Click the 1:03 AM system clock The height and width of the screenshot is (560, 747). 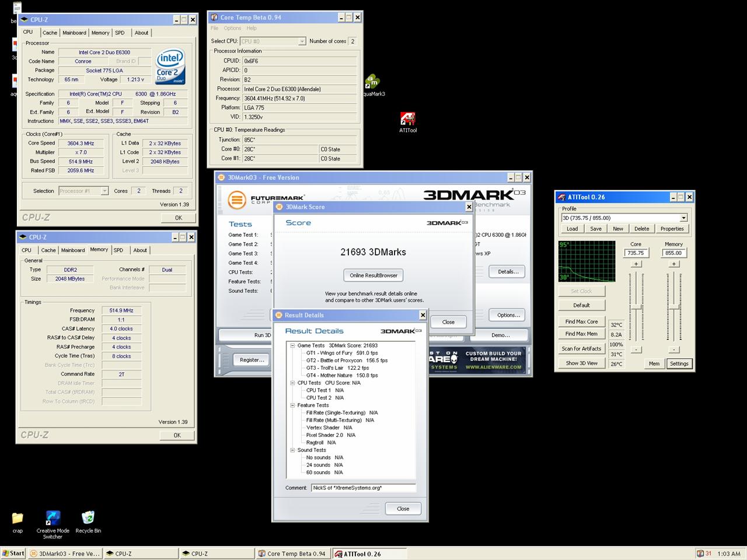click(728, 554)
